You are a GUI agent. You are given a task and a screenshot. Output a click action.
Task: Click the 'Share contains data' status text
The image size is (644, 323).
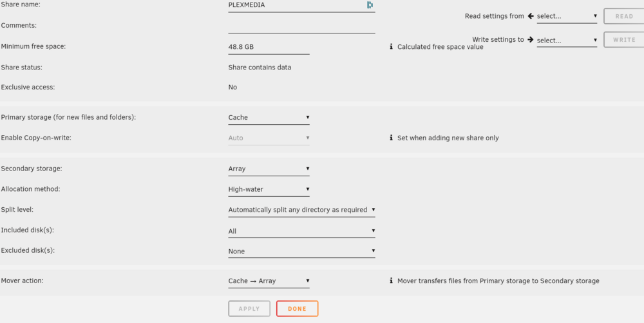(260, 68)
